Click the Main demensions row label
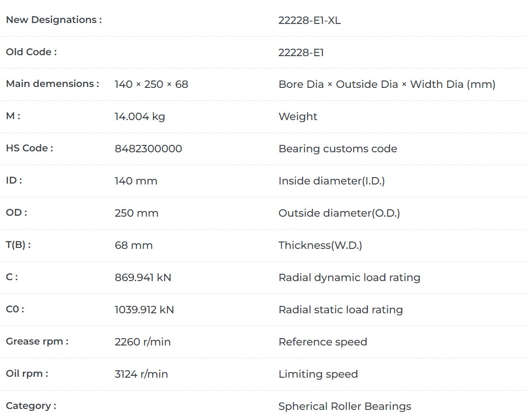 (x=52, y=84)
